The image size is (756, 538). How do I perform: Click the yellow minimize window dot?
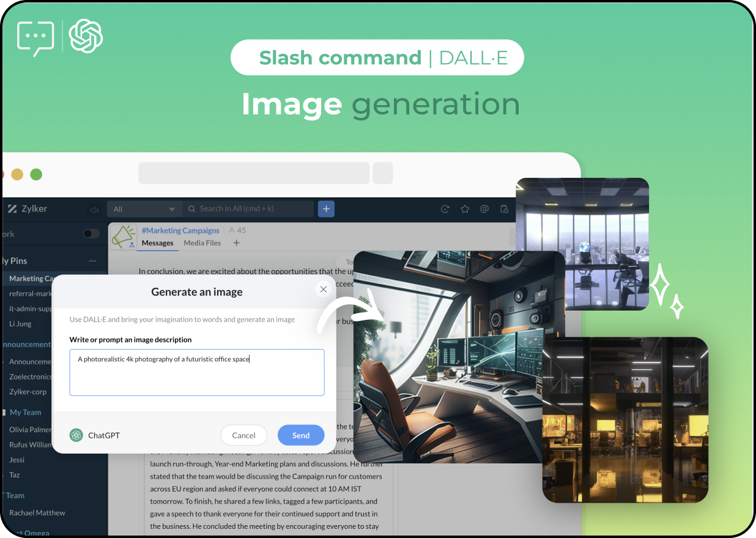tap(17, 174)
